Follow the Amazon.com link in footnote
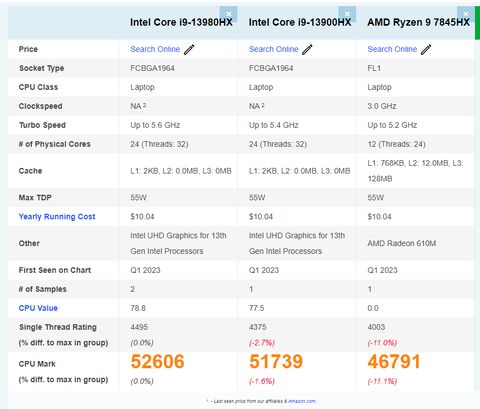 (302, 401)
